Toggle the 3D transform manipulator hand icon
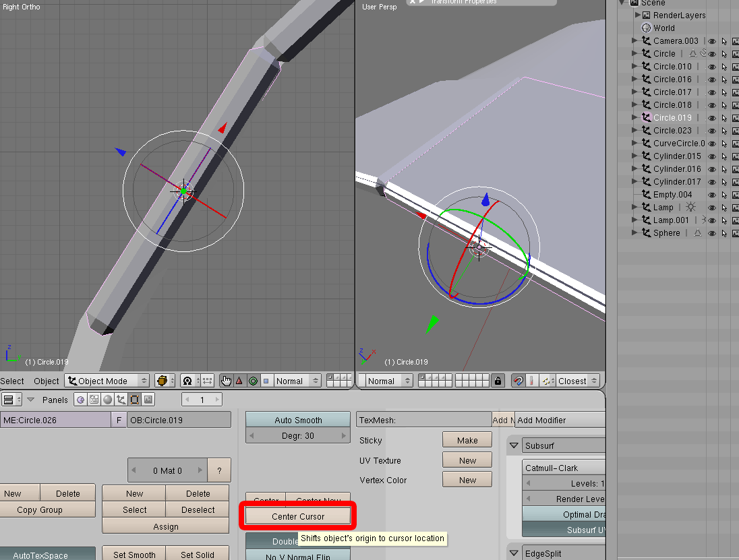Screen dimensions: 739x560 click(227, 381)
